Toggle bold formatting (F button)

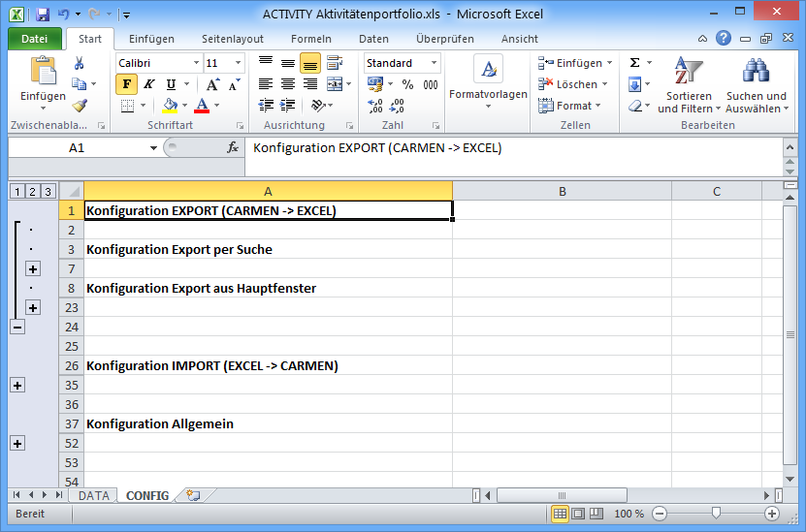click(x=126, y=84)
